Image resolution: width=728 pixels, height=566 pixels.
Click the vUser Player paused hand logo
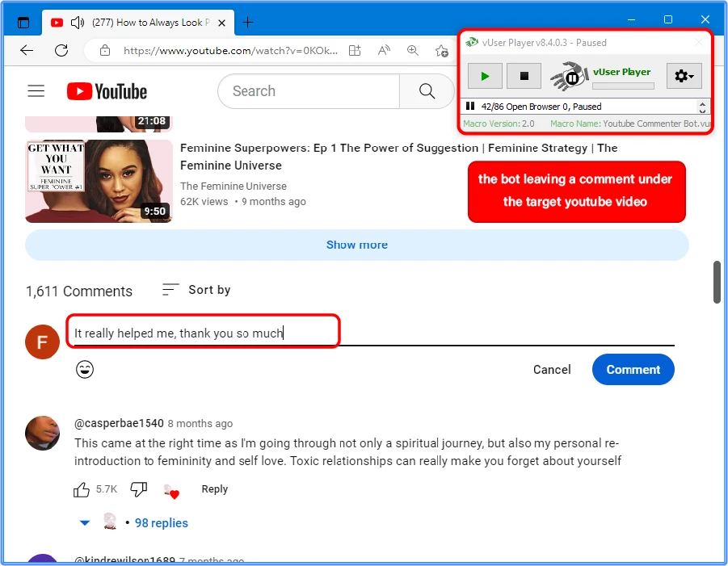point(569,76)
